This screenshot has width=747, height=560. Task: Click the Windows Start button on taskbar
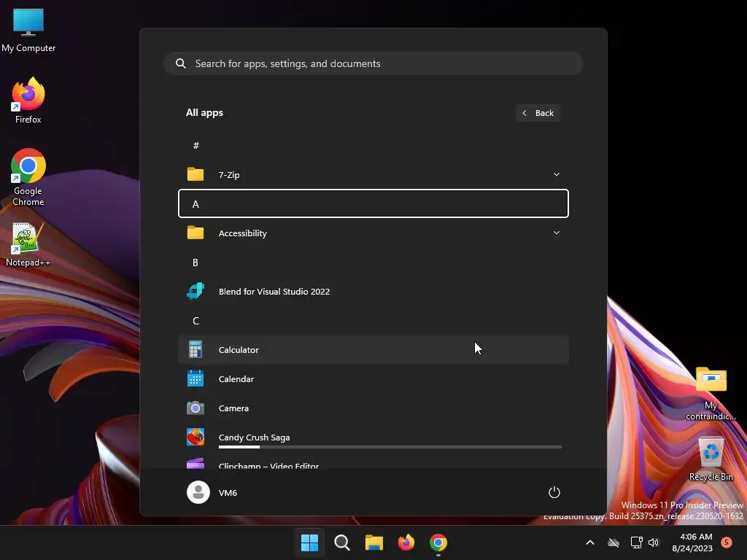tap(309, 542)
